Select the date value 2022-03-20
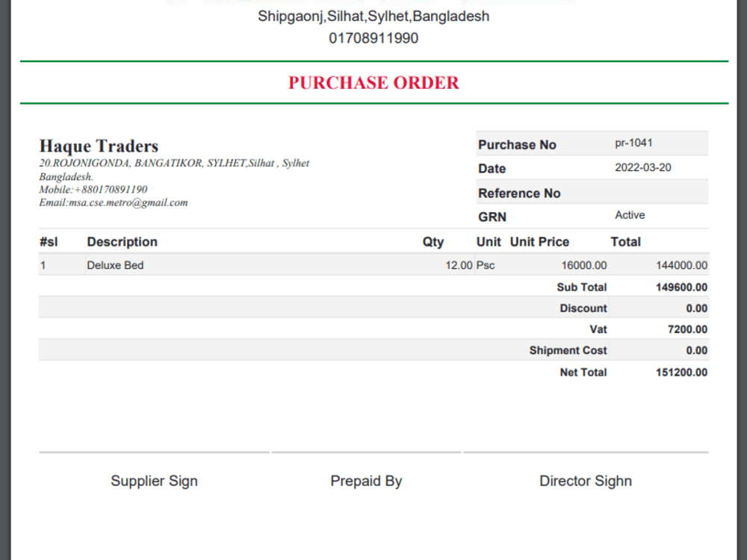747x560 pixels. (x=642, y=167)
